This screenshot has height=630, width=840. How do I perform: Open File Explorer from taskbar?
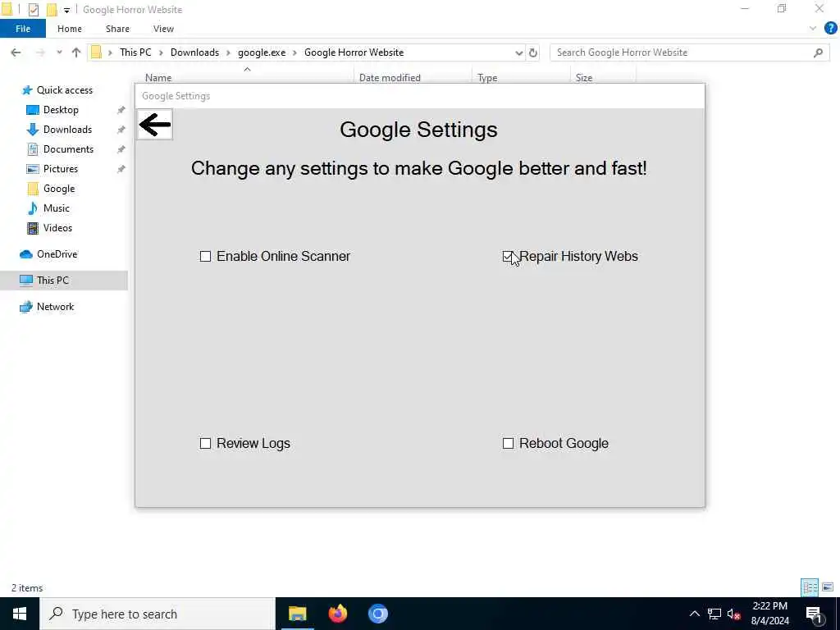pos(297,614)
